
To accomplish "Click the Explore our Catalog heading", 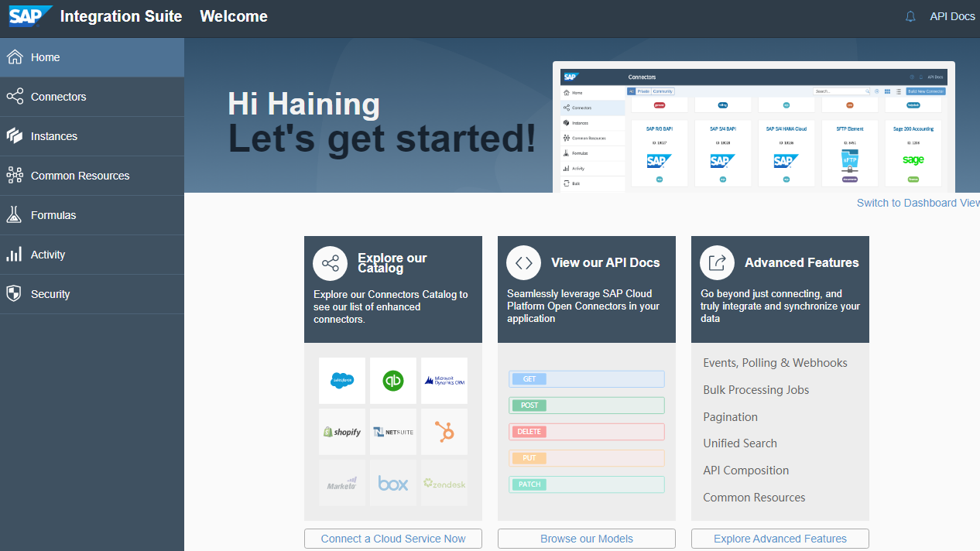I will pyautogui.click(x=392, y=263).
